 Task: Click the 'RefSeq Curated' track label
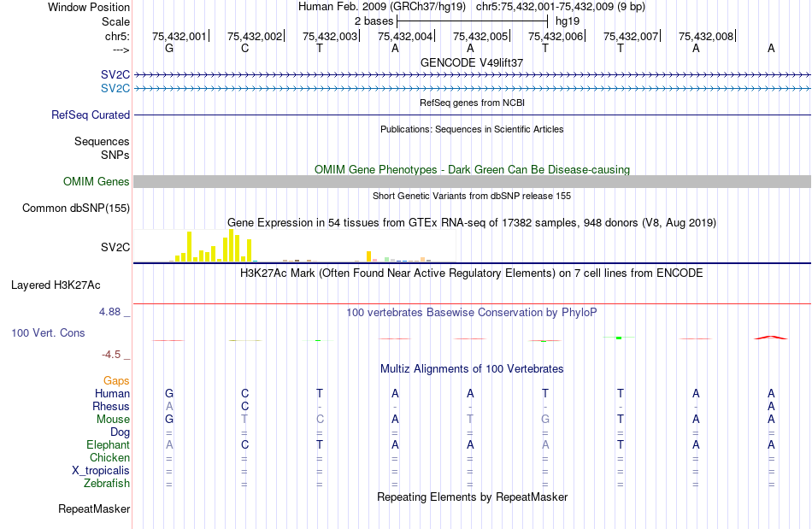[x=90, y=115]
